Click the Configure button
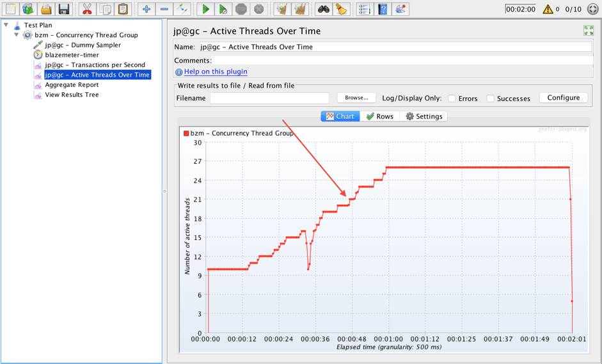 pos(564,98)
